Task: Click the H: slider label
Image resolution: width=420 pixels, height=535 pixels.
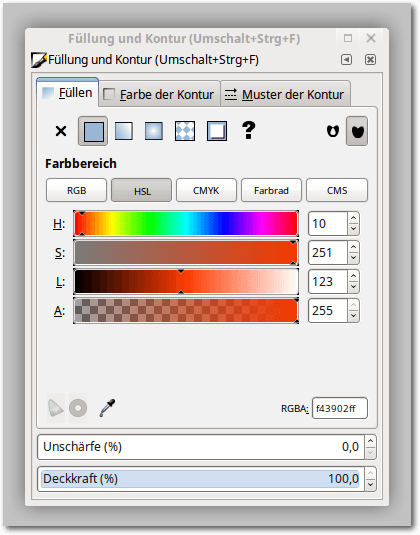Action: [59, 224]
